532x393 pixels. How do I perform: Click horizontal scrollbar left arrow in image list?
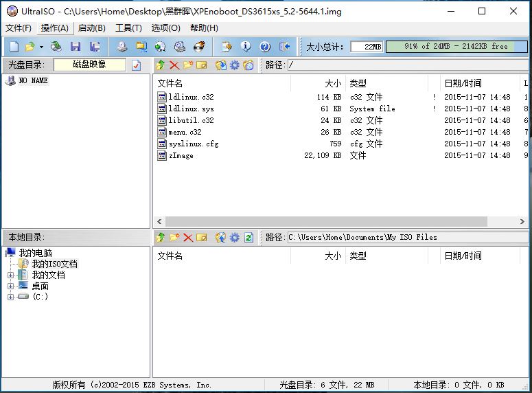pos(159,221)
